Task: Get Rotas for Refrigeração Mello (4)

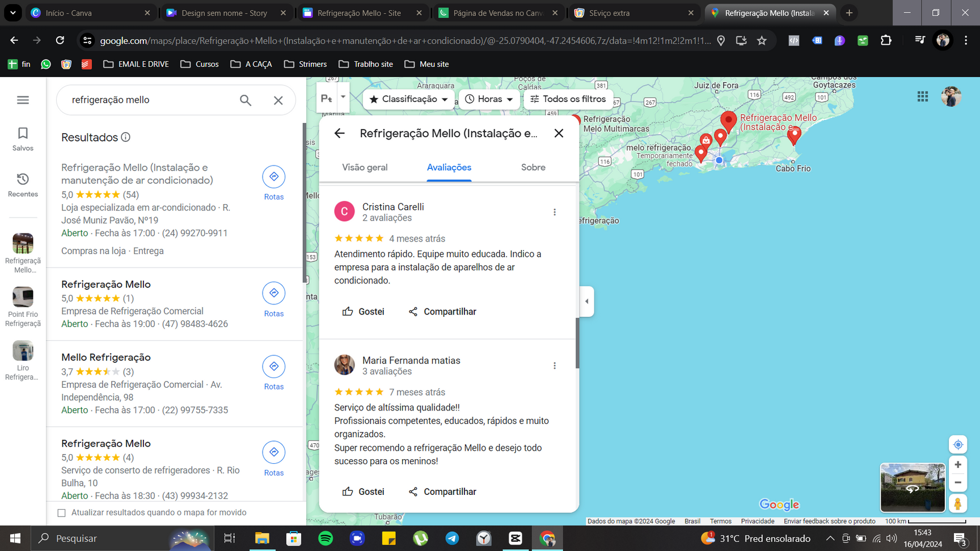Action: coord(274,459)
